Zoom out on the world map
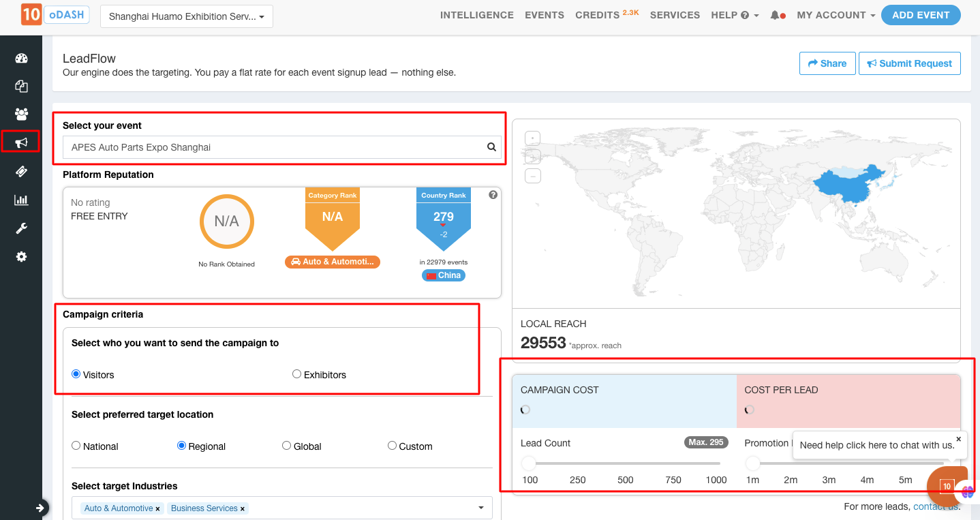The width and height of the screenshot is (980, 520). click(x=533, y=176)
